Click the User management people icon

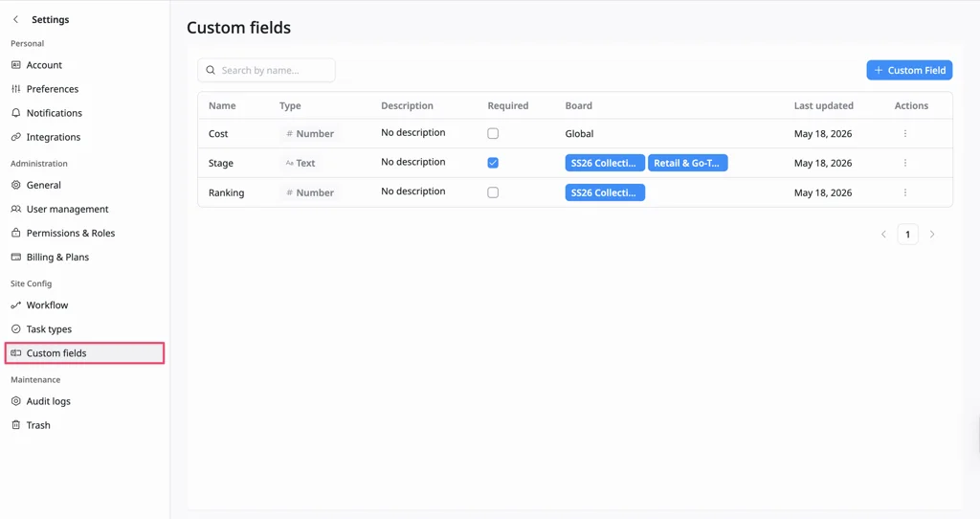coord(15,209)
